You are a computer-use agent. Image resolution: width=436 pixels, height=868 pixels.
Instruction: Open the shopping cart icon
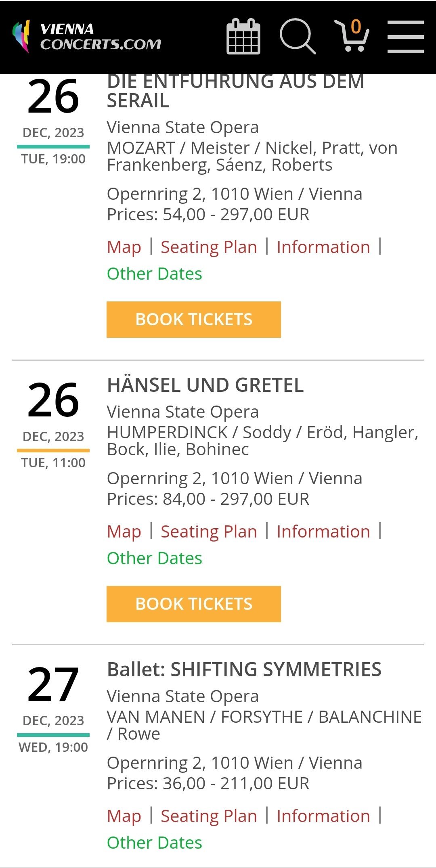coord(352,36)
